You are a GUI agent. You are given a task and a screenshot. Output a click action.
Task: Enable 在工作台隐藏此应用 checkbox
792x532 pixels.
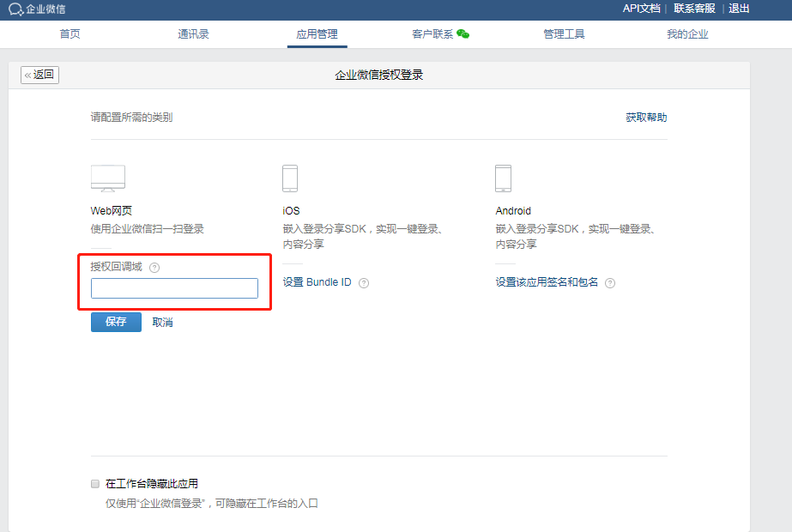coord(95,484)
